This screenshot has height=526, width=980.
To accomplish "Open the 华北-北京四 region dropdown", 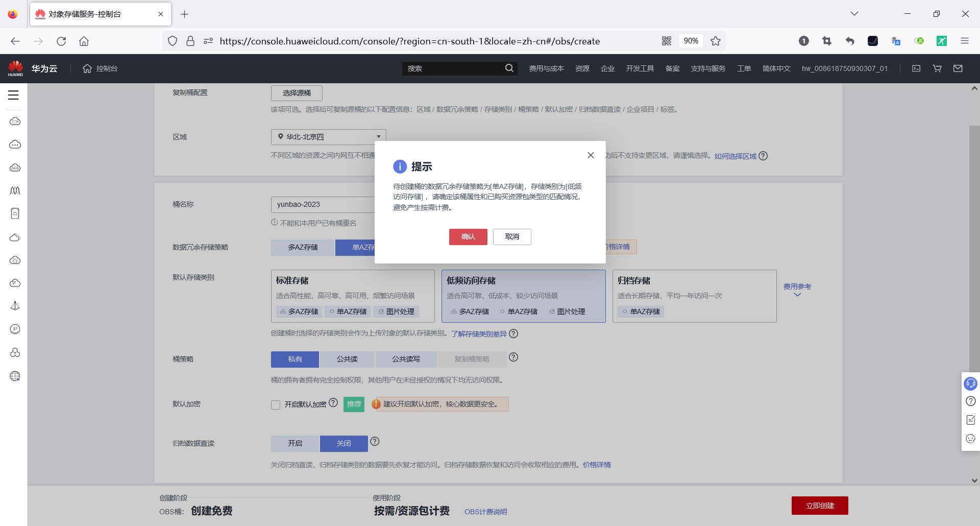I will pyautogui.click(x=328, y=137).
